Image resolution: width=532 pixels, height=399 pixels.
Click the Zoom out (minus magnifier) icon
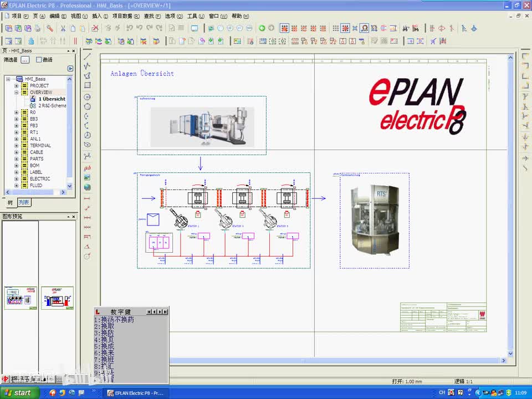[239, 28]
